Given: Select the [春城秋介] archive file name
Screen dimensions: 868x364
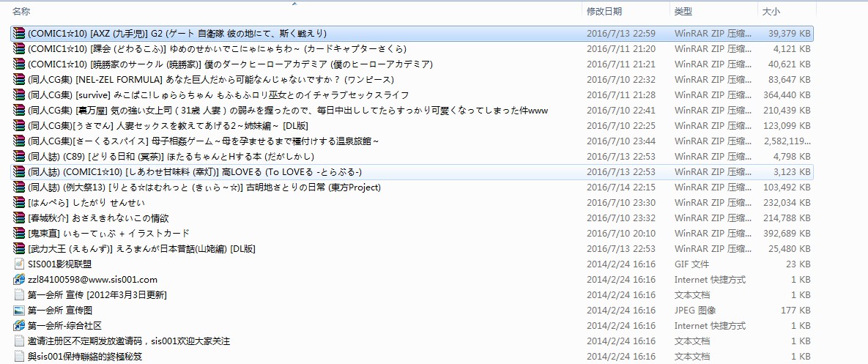Looking at the screenshot, I should click(x=98, y=218).
